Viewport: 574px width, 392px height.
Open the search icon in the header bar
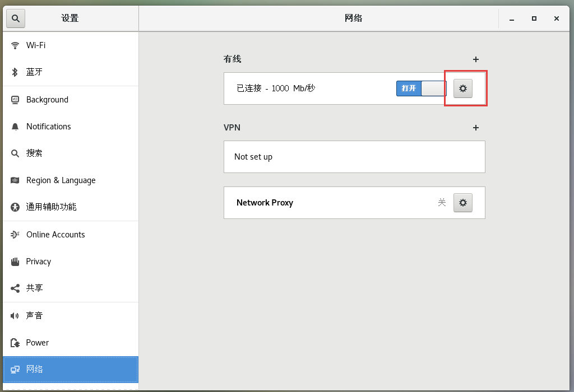point(15,18)
